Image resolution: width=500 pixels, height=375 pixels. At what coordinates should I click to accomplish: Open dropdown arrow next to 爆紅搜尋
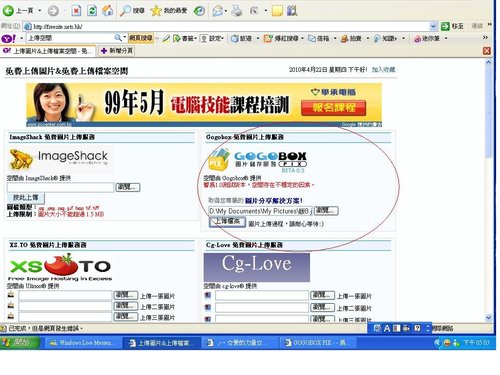pos(303,38)
